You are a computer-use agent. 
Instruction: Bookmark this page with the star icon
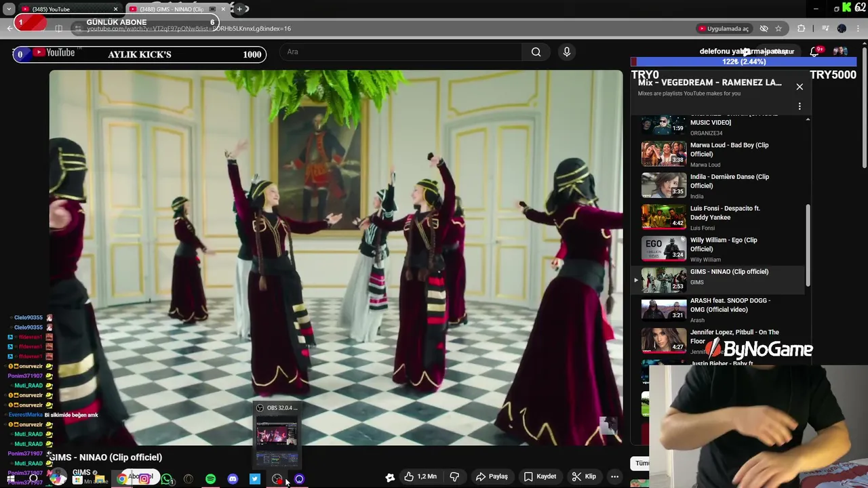(778, 28)
